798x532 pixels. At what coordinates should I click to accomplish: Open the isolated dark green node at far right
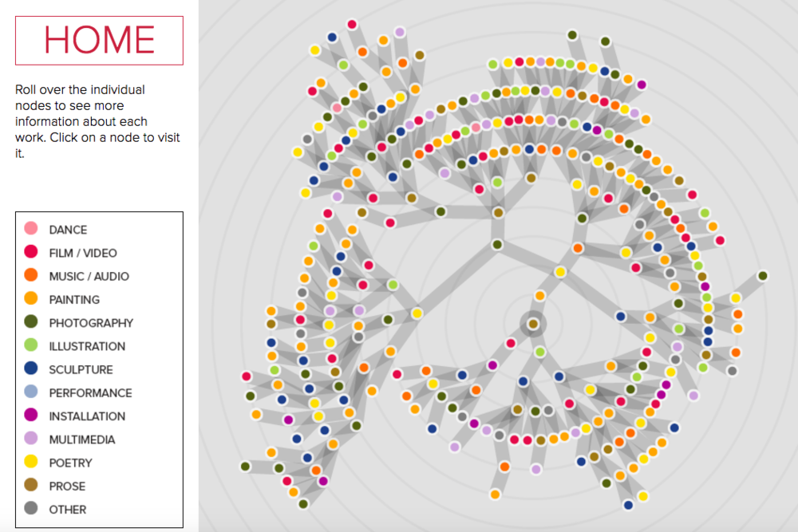click(762, 276)
